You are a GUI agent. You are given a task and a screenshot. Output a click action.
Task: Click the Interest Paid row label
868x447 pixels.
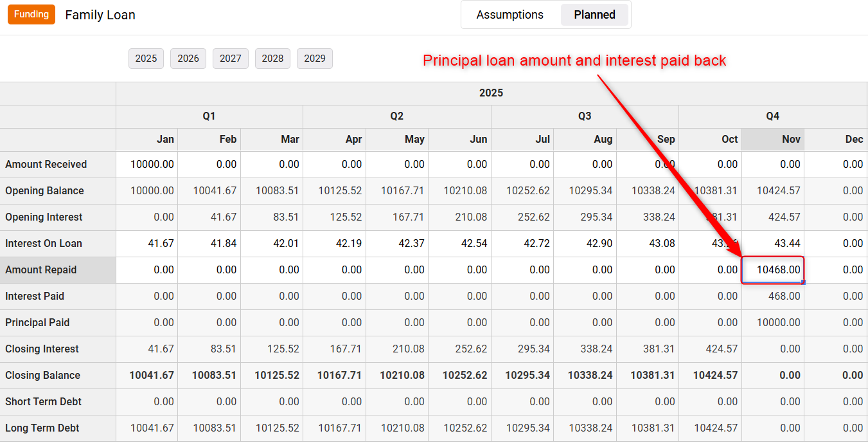pos(58,296)
